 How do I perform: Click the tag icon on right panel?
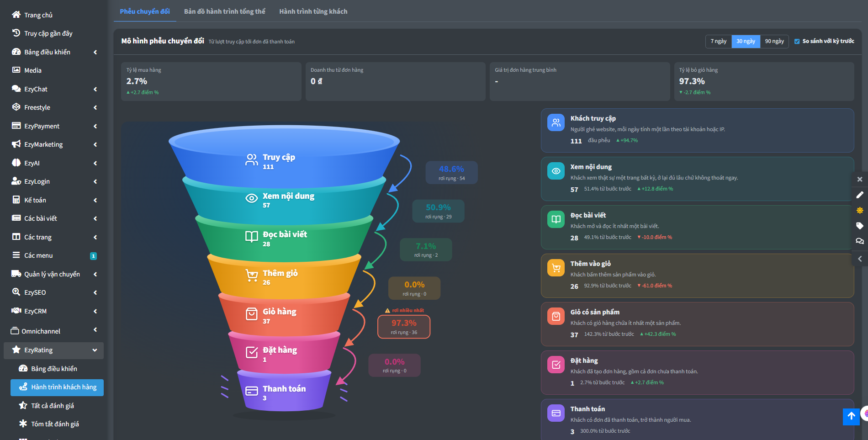click(x=860, y=226)
